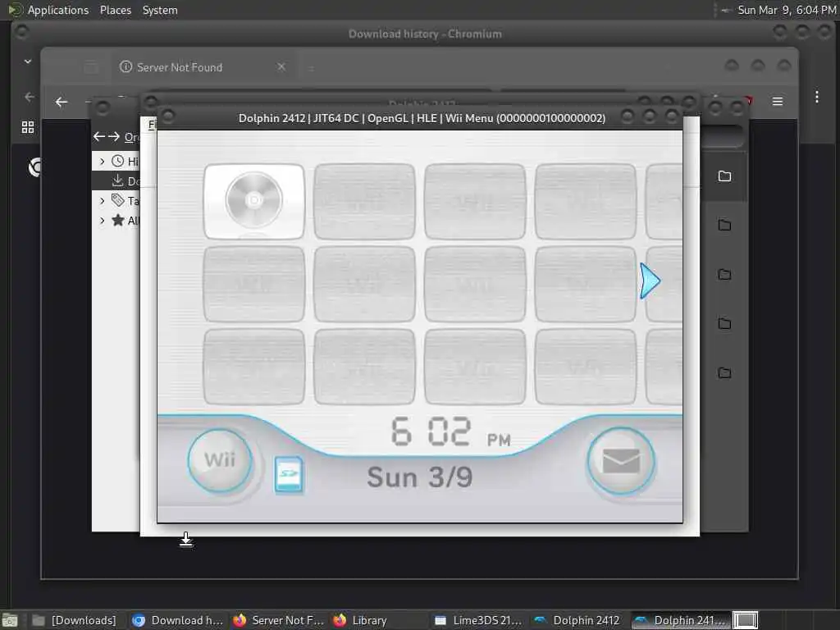
Task: Open the Applications menu
Action: (x=58, y=10)
